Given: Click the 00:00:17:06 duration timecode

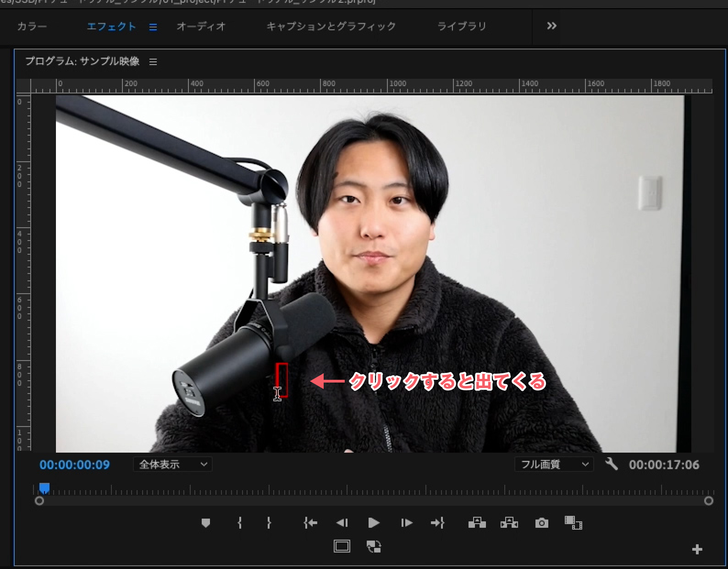Looking at the screenshot, I should (x=664, y=465).
